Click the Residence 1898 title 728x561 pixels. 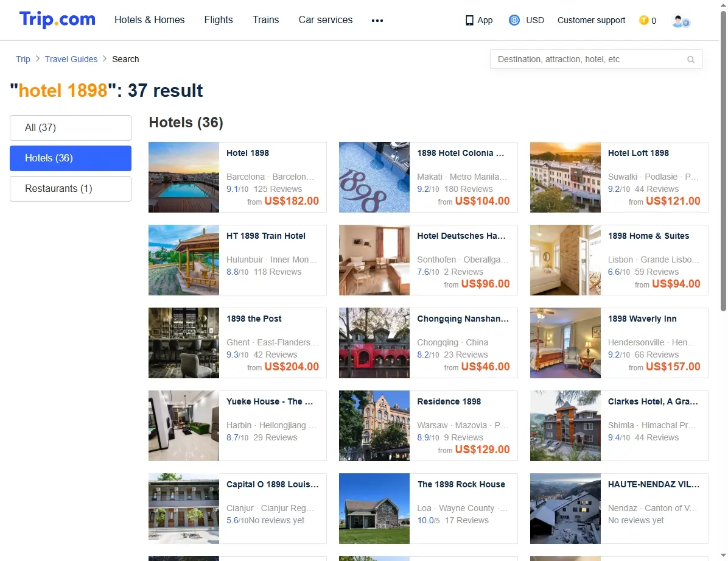point(449,401)
